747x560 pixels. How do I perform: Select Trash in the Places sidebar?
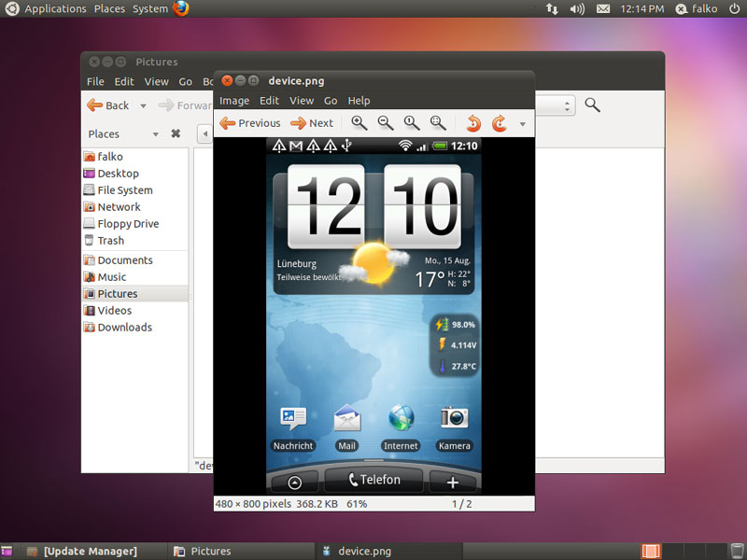pyautogui.click(x=110, y=241)
